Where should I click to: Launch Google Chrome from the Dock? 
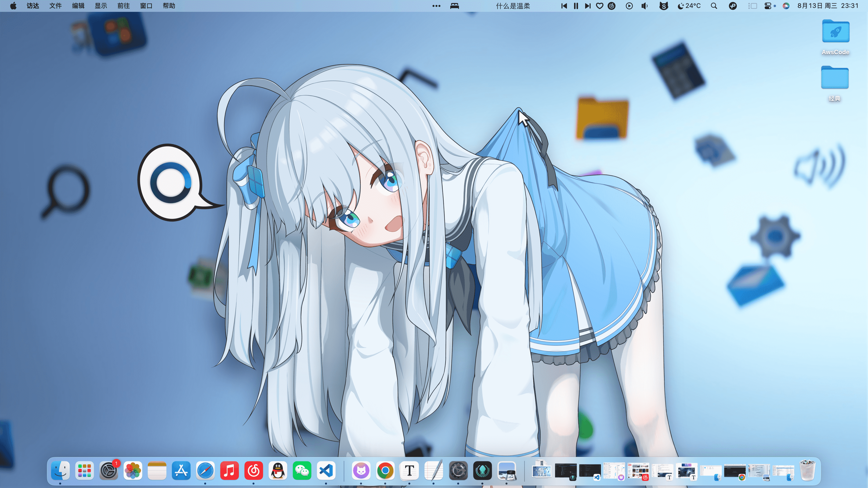tap(385, 471)
